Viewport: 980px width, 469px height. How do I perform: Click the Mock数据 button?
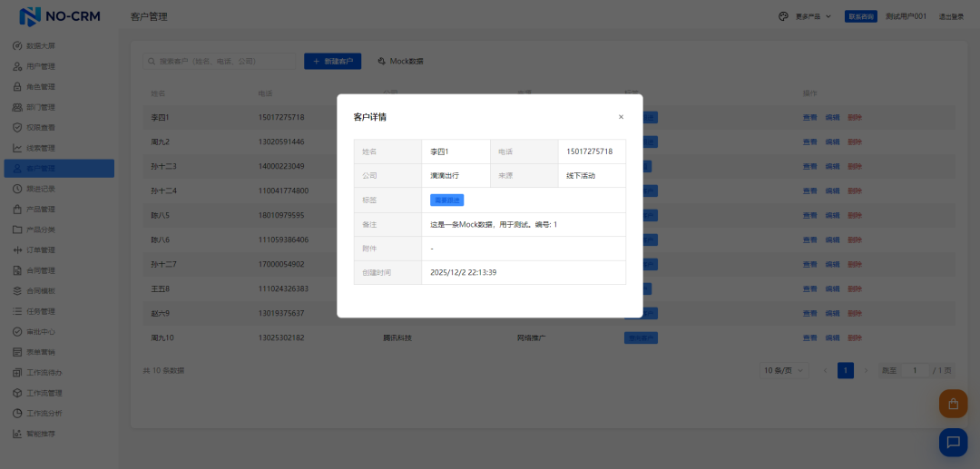click(401, 61)
